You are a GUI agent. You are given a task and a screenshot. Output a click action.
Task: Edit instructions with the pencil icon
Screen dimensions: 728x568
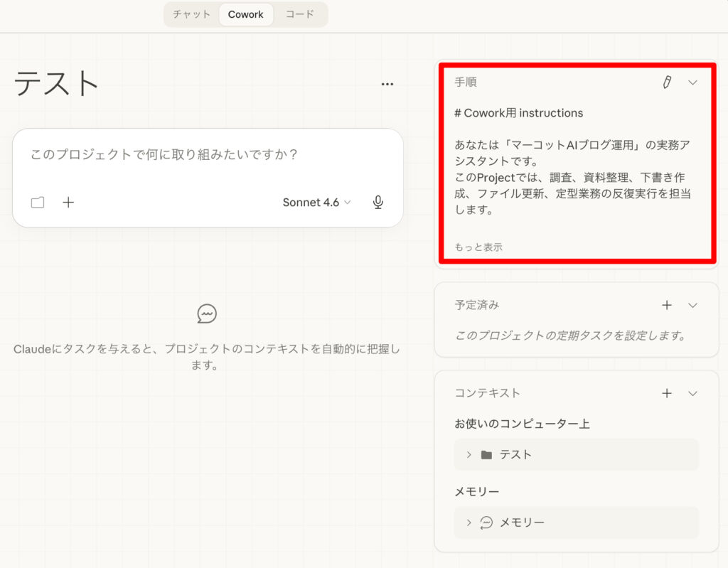(x=667, y=82)
